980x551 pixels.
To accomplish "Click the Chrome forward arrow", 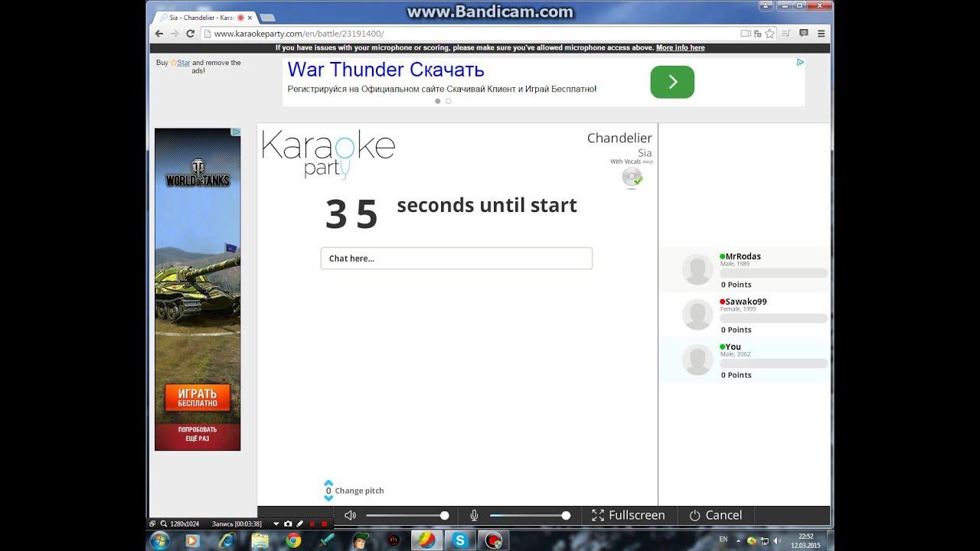I will click(x=174, y=34).
